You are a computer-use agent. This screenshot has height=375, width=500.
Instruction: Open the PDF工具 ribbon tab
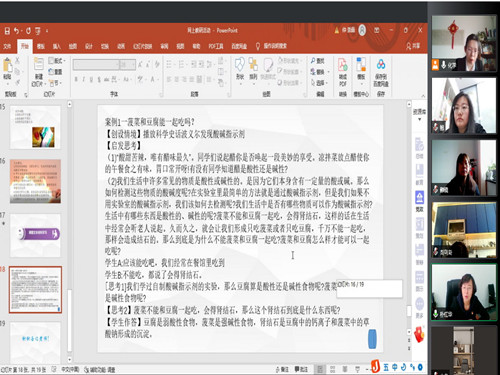[x=216, y=46]
